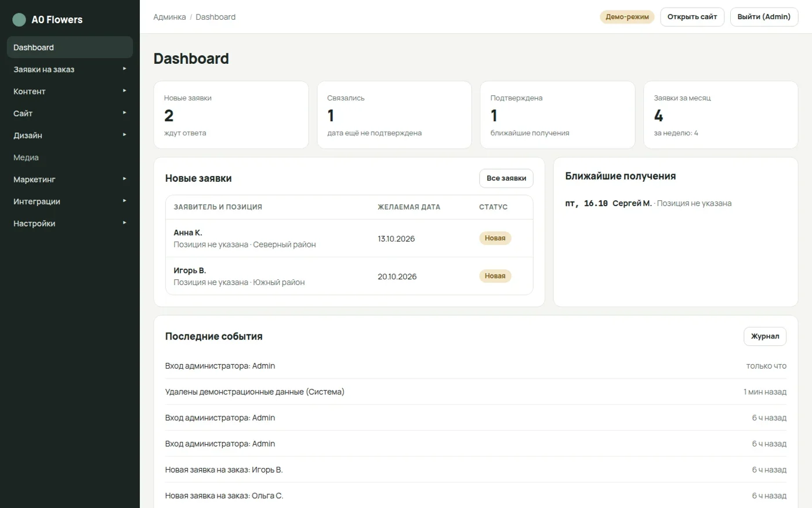This screenshot has width=812, height=508.
Task: Open the Новые заявки stat card
Action: point(231,115)
